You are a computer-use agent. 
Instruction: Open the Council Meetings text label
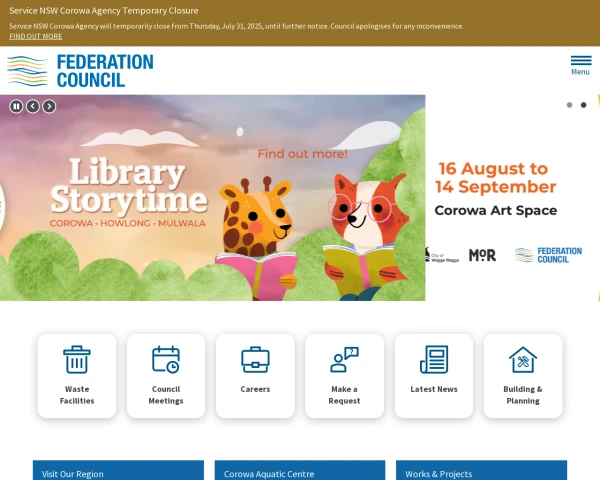click(x=166, y=395)
